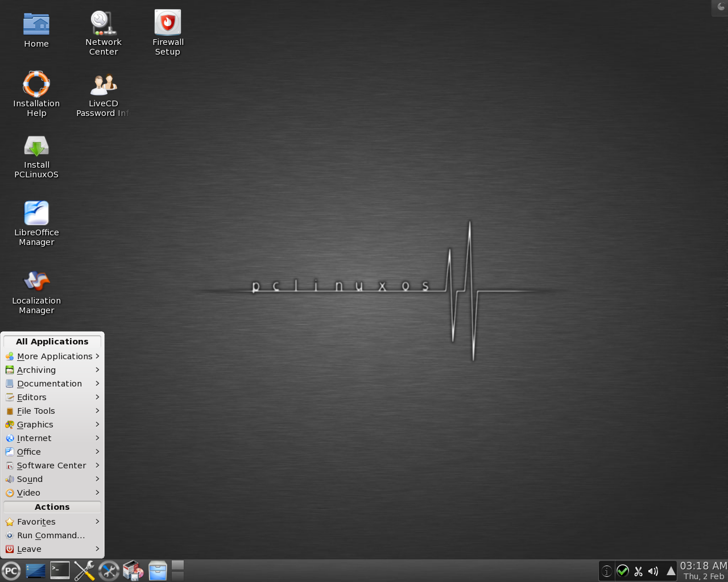728x582 pixels.
Task: Open the file manager drawer icon
Action: pyautogui.click(x=158, y=571)
